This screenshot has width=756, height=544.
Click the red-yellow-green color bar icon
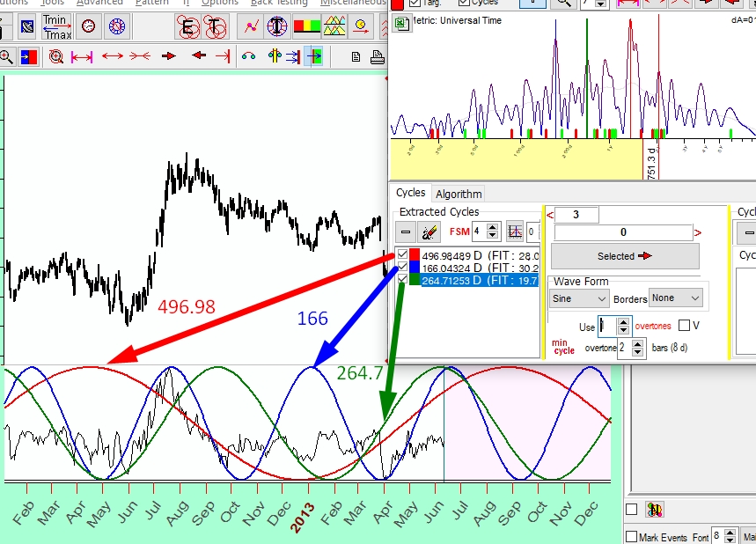click(x=306, y=26)
